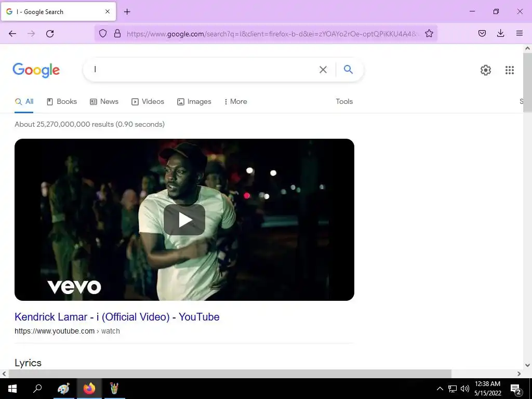Image resolution: width=532 pixels, height=399 pixels.
Task: Click the vertical scrollbar thumb
Action: pyautogui.click(x=527, y=83)
